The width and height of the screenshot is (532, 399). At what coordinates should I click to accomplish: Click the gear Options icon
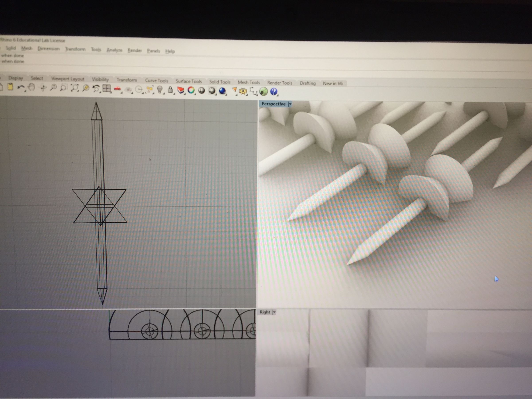pyautogui.click(x=243, y=91)
